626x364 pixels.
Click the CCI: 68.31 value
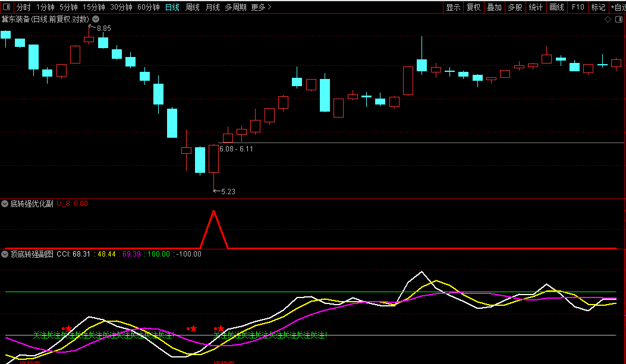coord(74,254)
